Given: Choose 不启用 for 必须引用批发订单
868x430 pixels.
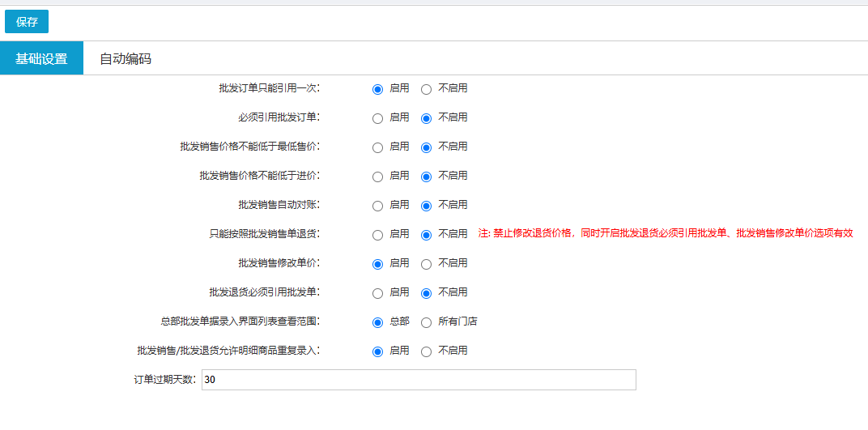Looking at the screenshot, I should [x=427, y=118].
